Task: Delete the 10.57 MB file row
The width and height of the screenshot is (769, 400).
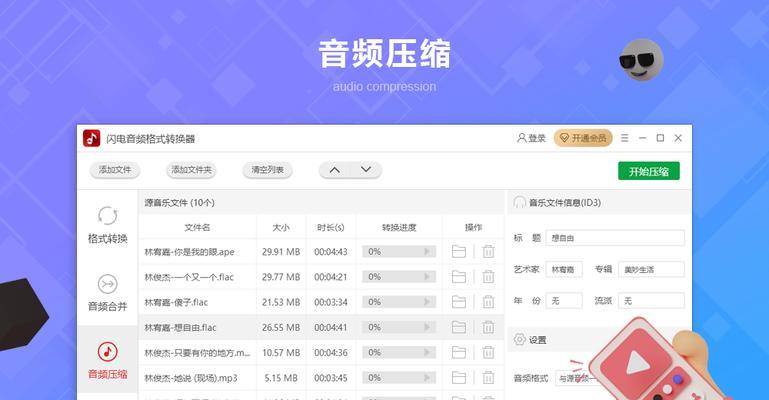Action: 488,352
